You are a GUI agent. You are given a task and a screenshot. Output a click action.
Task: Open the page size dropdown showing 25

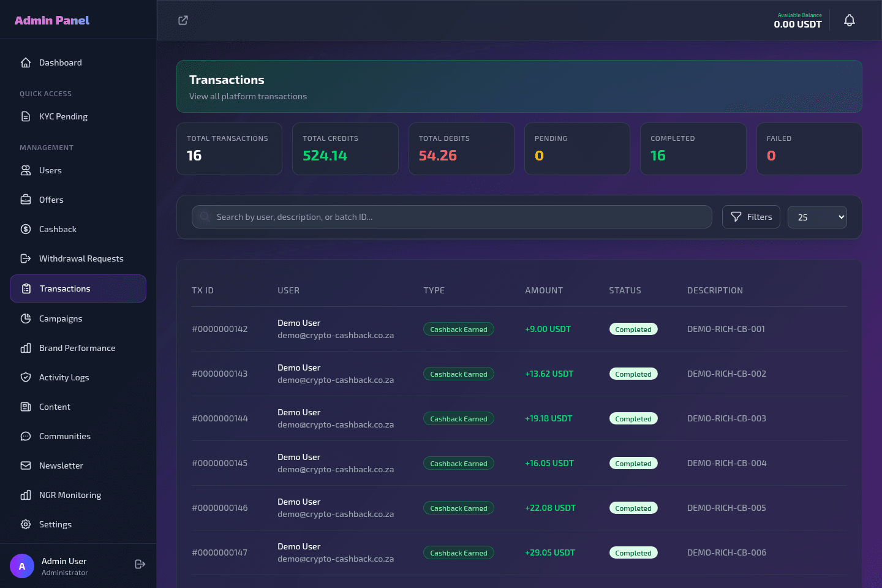click(817, 217)
